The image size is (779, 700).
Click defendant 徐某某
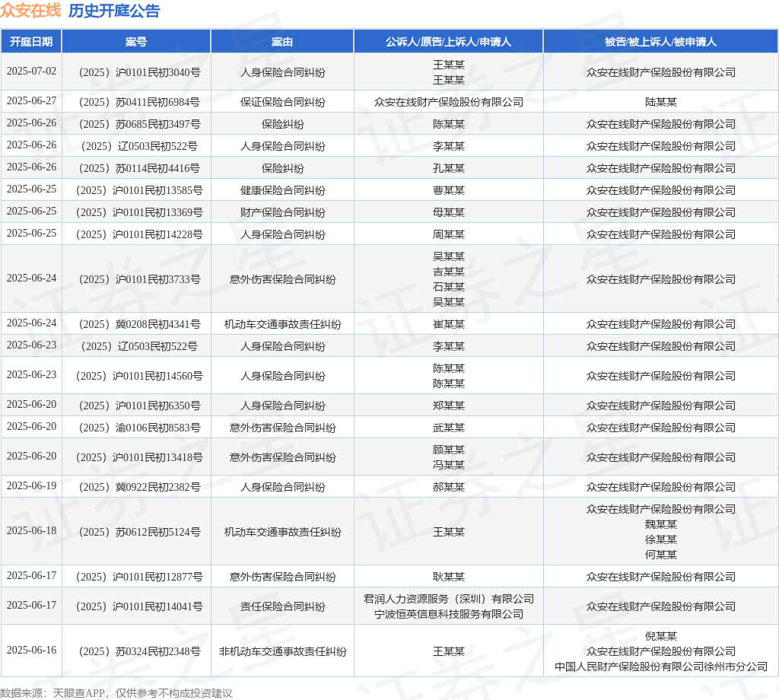(x=661, y=539)
